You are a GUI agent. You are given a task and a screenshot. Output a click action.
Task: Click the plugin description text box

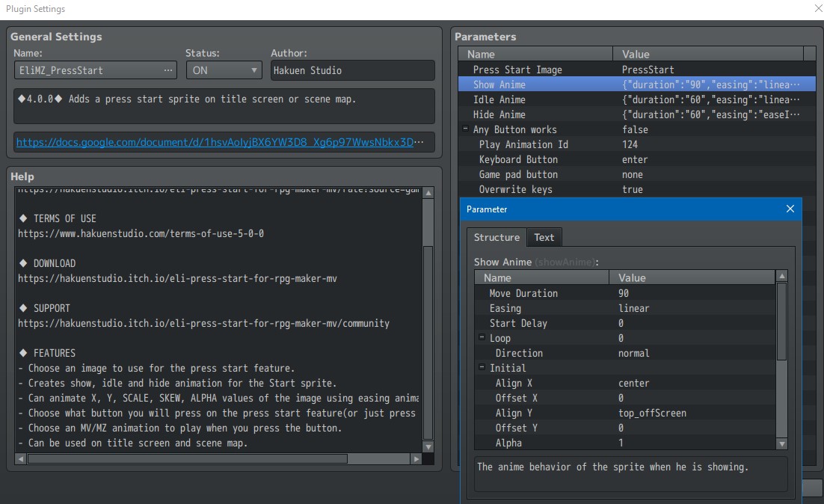(224, 106)
